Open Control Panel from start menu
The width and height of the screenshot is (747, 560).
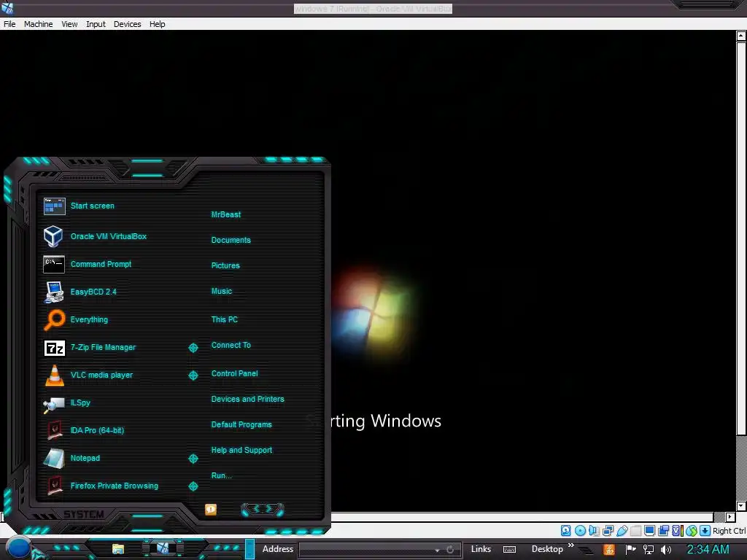[x=234, y=373]
